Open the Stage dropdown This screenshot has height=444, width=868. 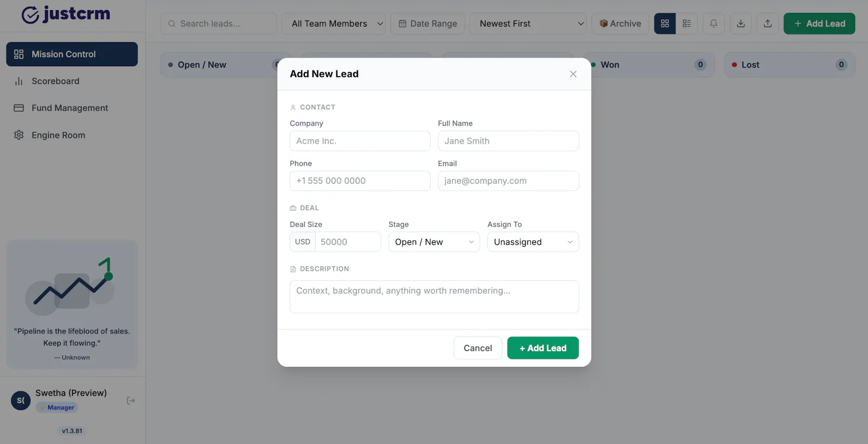click(x=434, y=242)
